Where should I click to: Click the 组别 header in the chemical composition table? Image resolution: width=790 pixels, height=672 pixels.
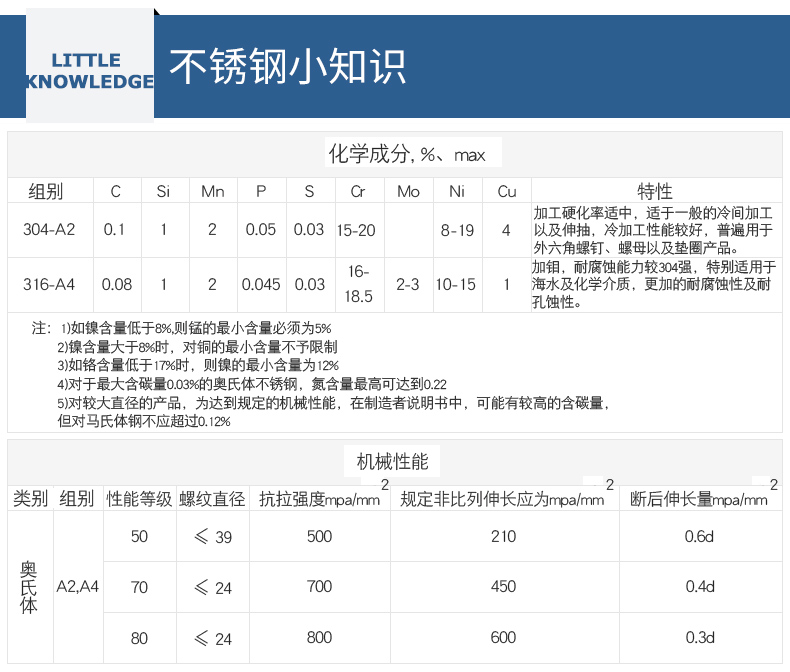[x=46, y=191]
